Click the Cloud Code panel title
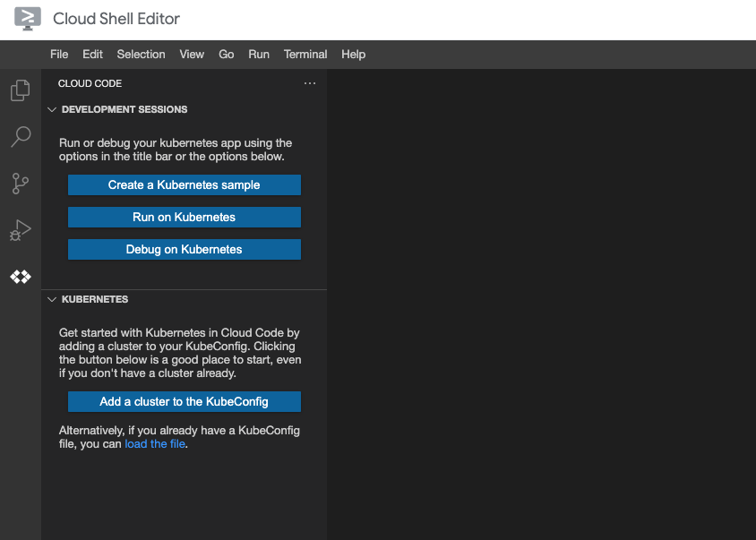This screenshot has width=756, height=540. pos(90,83)
